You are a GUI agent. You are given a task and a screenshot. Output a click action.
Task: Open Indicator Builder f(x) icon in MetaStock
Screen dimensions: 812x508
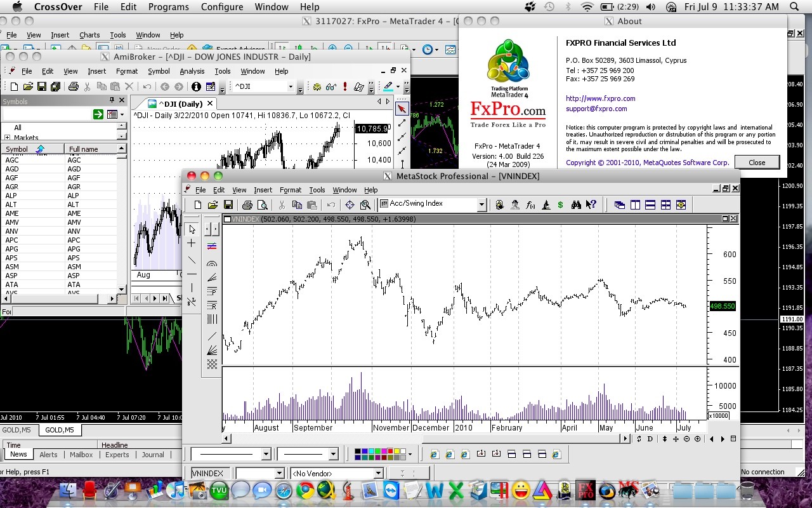click(x=530, y=204)
